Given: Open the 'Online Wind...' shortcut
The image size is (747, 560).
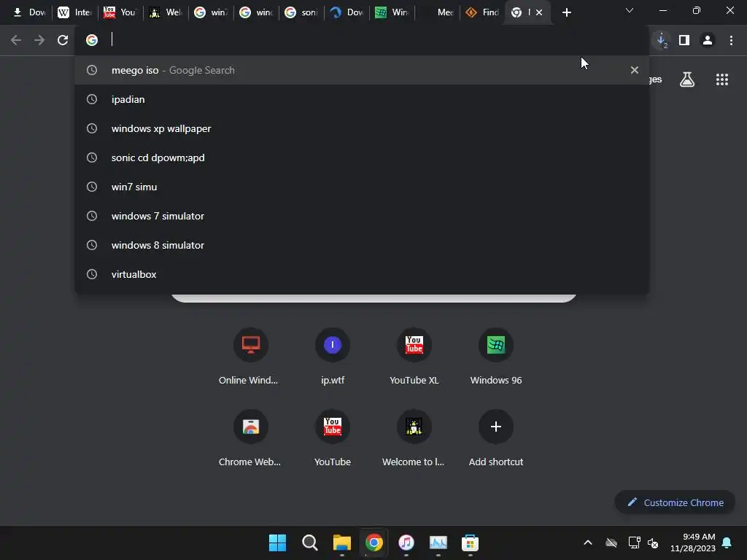Looking at the screenshot, I should [x=250, y=356].
